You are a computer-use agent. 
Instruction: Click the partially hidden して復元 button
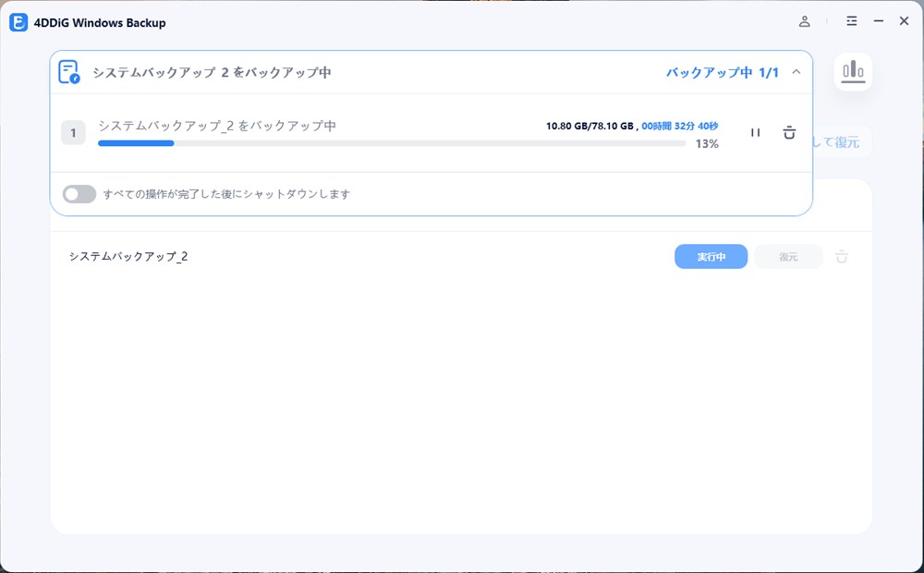839,141
